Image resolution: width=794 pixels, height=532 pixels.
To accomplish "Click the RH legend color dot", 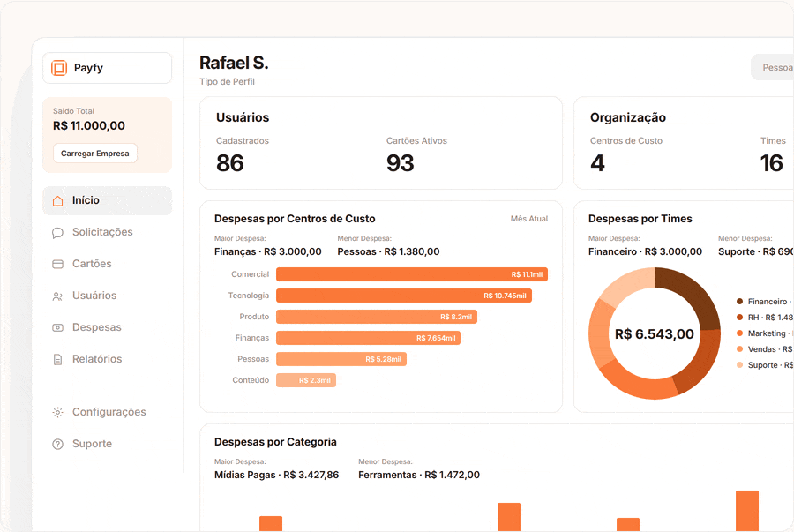I will click(739, 318).
